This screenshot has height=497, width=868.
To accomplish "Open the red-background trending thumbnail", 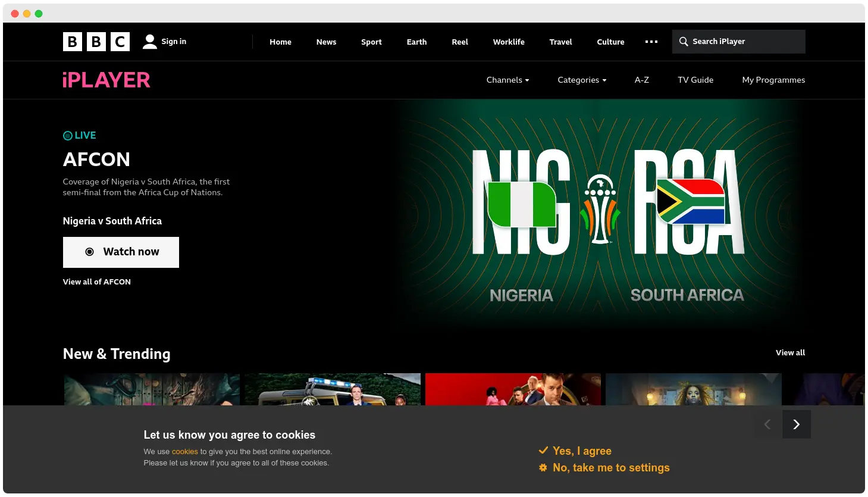I will (x=513, y=389).
